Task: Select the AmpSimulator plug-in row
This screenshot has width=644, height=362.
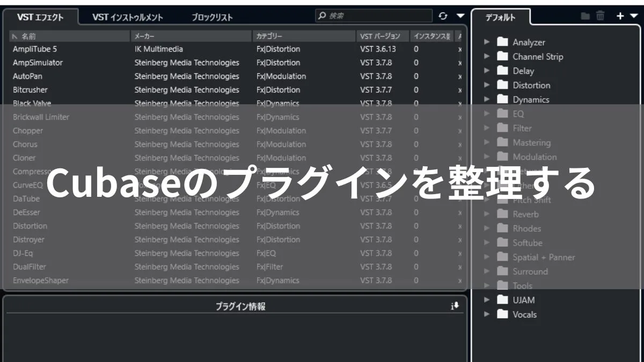Action: point(236,62)
